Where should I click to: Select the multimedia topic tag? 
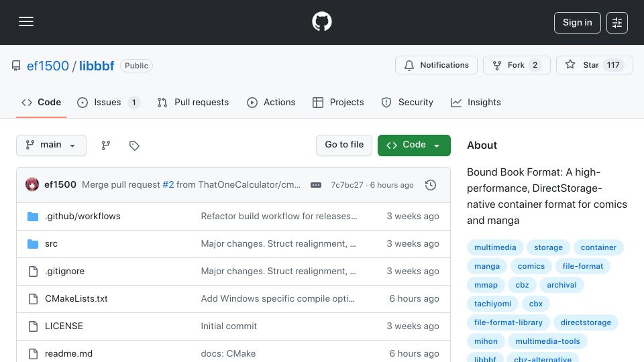495,247
